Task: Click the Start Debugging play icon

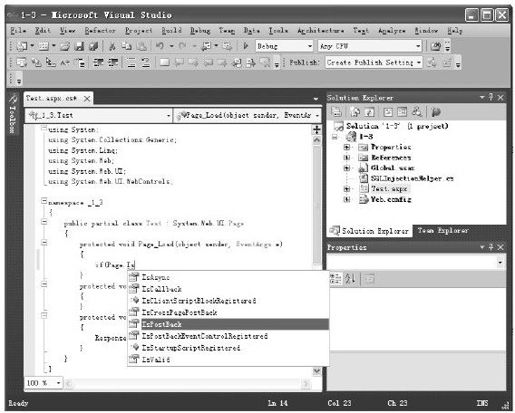Action: click(246, 46)
